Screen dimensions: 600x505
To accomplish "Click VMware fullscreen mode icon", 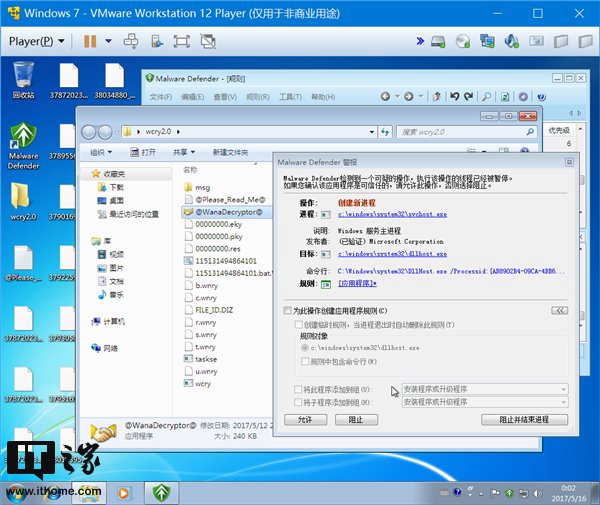I will 181,41.
